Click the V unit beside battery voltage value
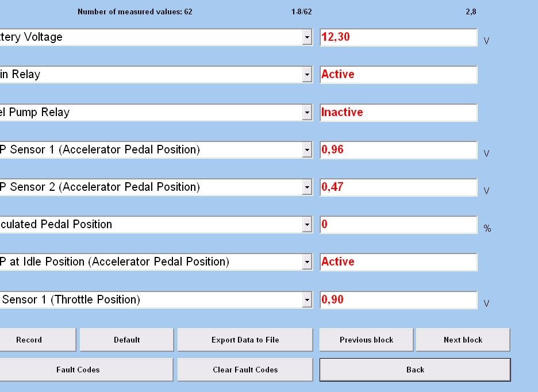The height and width of the screenshot is (392, 538). [486, 41]
